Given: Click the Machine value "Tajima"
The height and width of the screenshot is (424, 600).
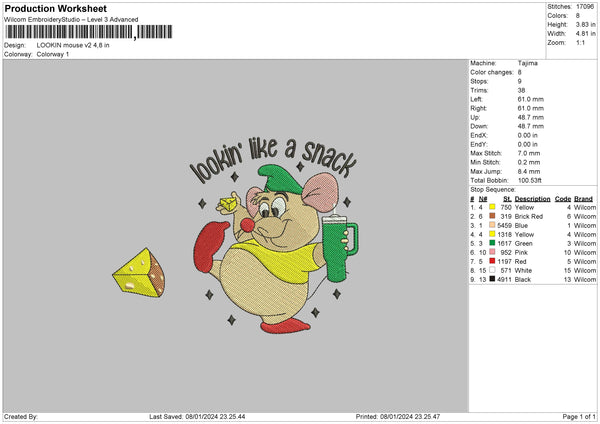Looking at the screenshot, I should (528, 63).
